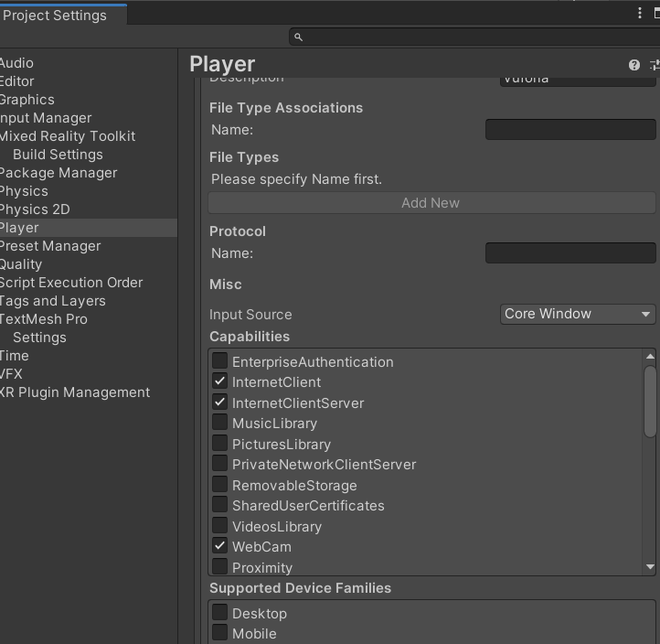Check Mobile device family
Image resolution: width=660 pixels, height=644 pixels.
point(219,633)
